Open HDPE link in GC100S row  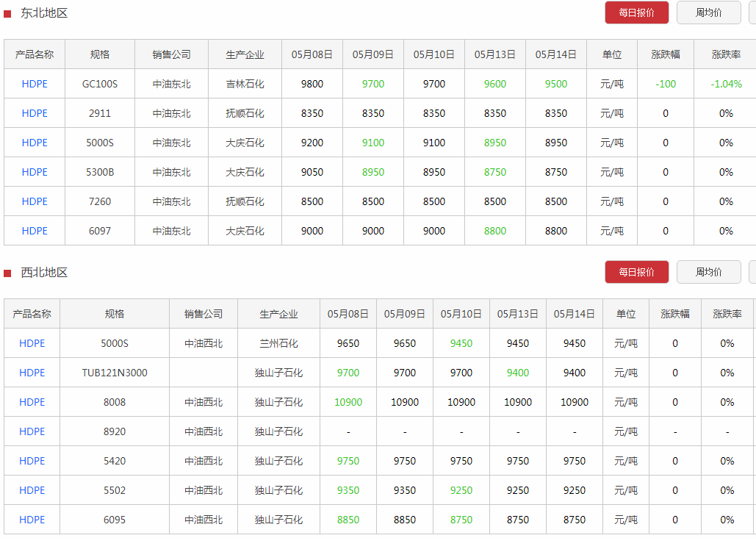[x=35, y=84]
